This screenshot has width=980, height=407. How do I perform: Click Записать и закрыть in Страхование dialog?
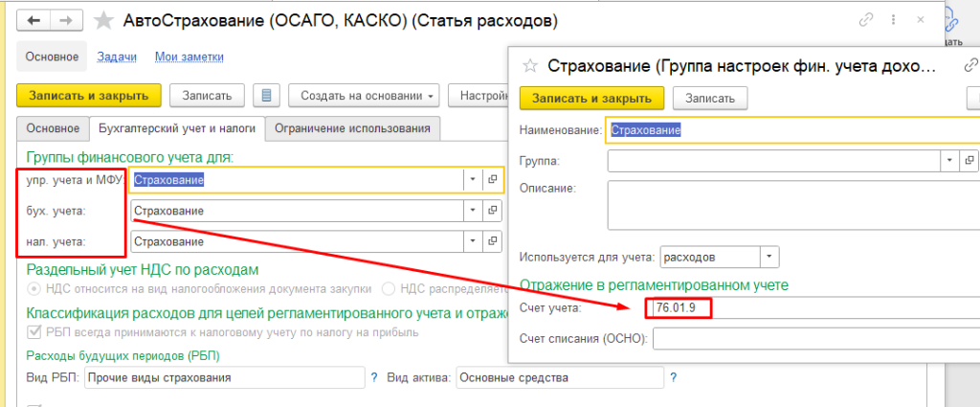[590, 98]
